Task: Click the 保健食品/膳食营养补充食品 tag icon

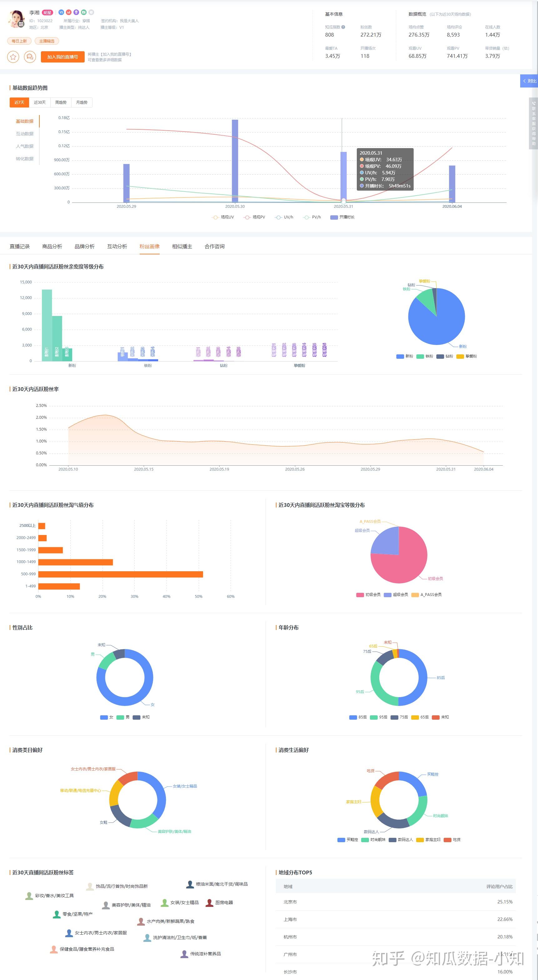Action: click(x=54, y=950)
